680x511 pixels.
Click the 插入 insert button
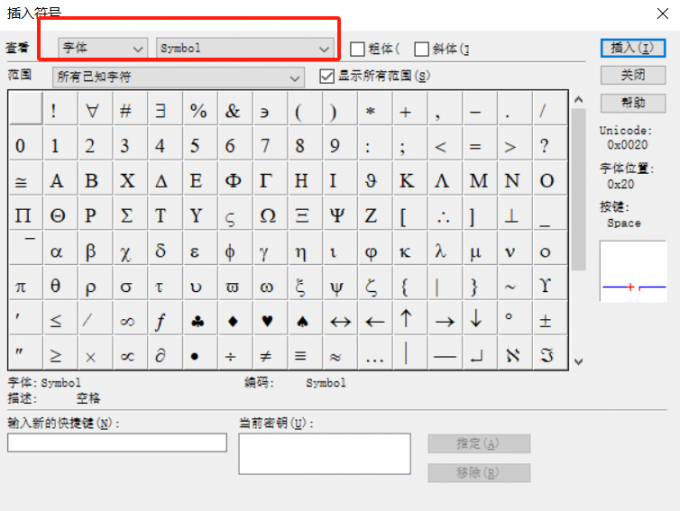632,48
